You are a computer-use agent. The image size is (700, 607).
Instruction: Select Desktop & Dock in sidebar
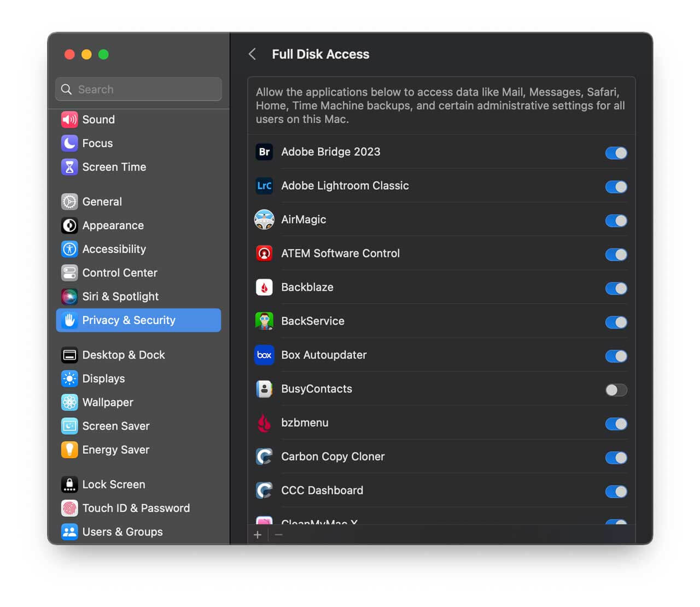coord(123,355)
